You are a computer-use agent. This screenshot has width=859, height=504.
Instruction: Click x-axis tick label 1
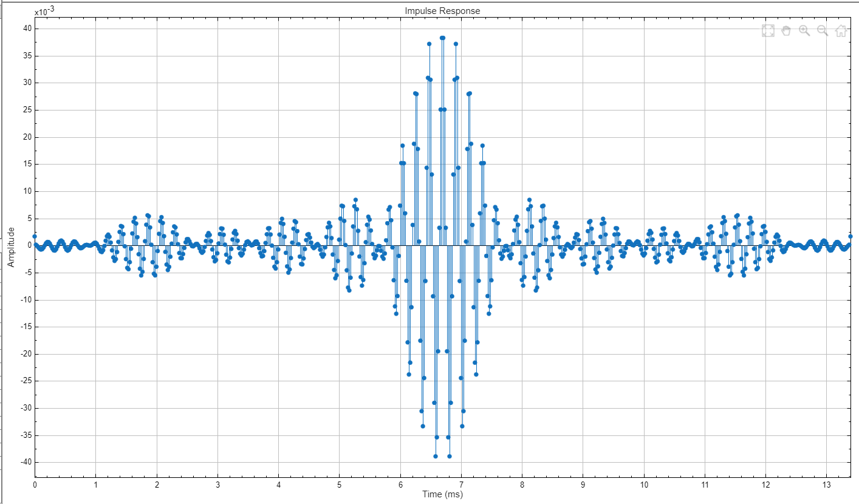pos(96,485)
